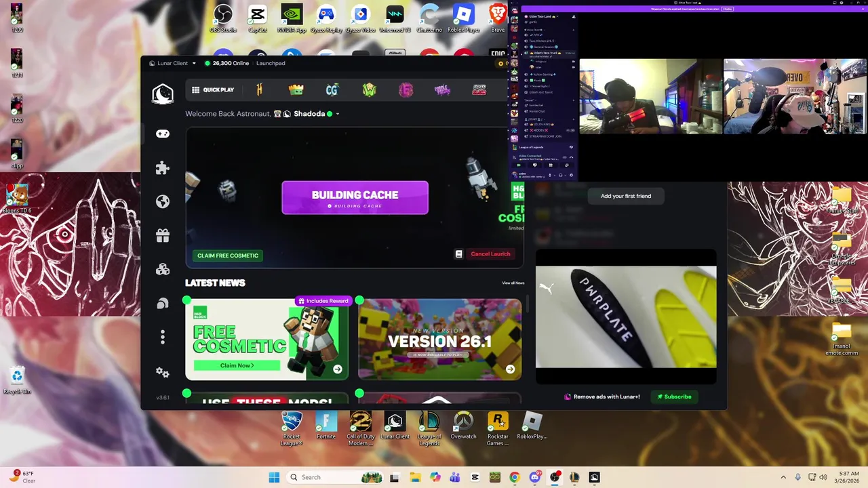Open the Version 26.1 news card

coord(439,339)
